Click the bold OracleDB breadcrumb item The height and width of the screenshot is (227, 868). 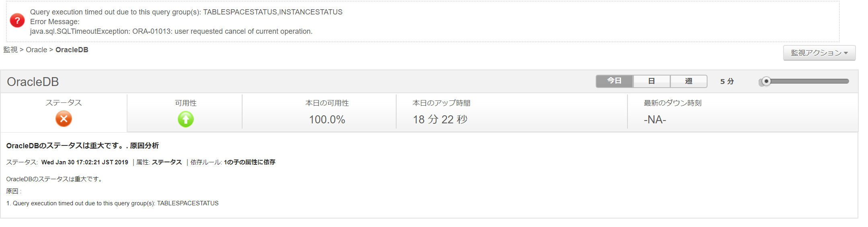tap(72, 50)
